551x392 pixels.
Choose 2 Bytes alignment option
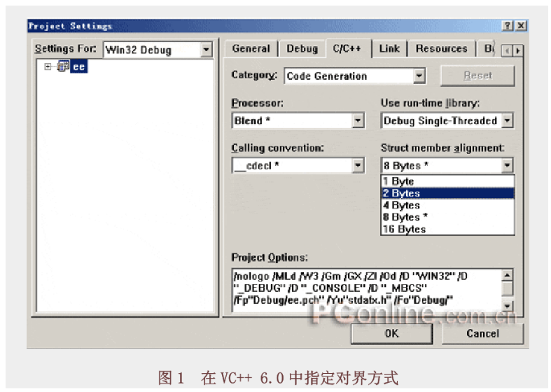pos(448,193)
